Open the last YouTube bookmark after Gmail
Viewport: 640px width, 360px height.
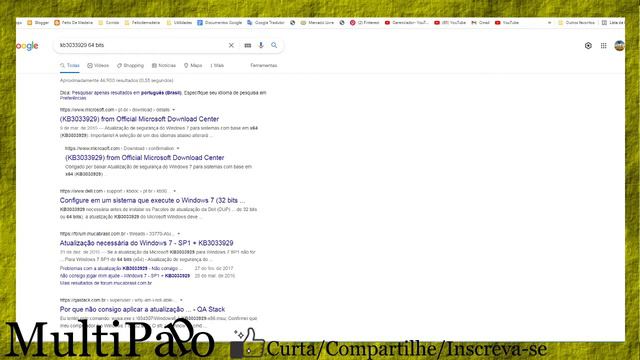click(507, 23)
